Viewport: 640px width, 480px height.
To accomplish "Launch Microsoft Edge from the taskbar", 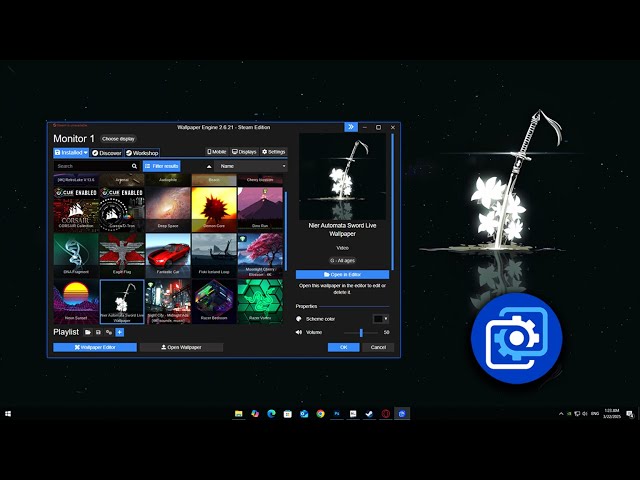I will click(271, 414).
